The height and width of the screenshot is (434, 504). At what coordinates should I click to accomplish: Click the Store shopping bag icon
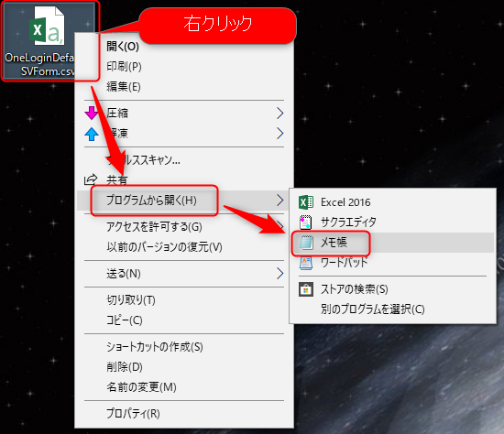click(x=306, y=289)
